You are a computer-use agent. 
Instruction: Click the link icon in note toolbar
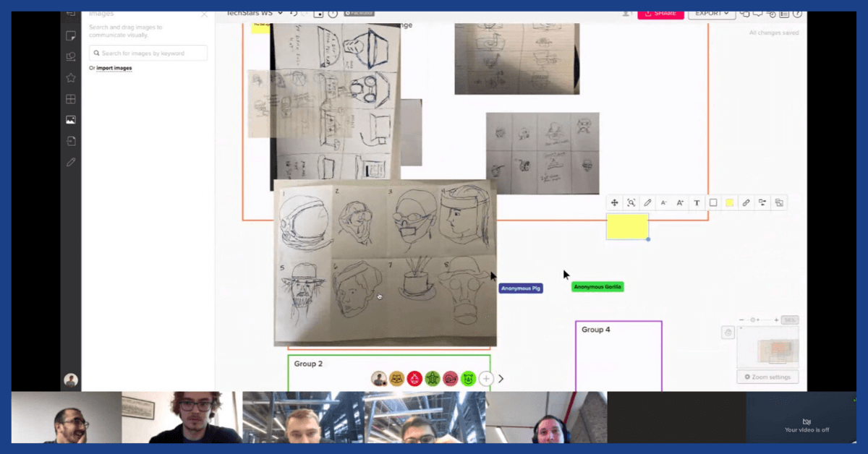click(x=746, y=203)
